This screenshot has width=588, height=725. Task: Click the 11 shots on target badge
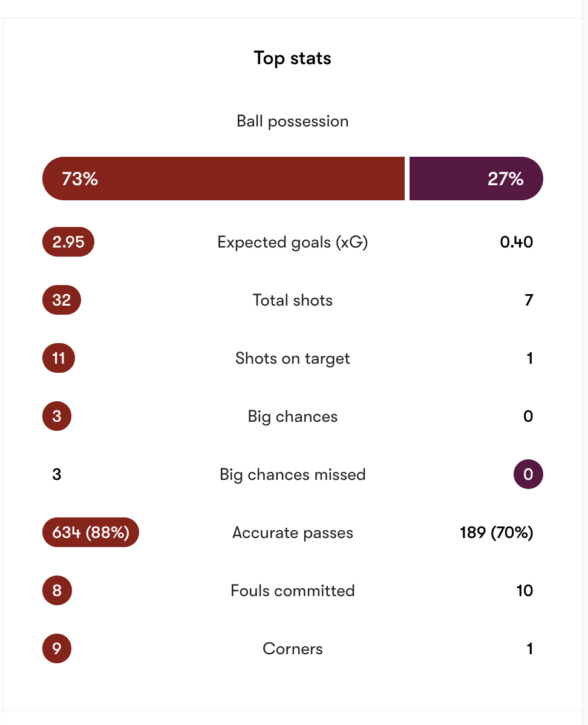click(59, 359)
